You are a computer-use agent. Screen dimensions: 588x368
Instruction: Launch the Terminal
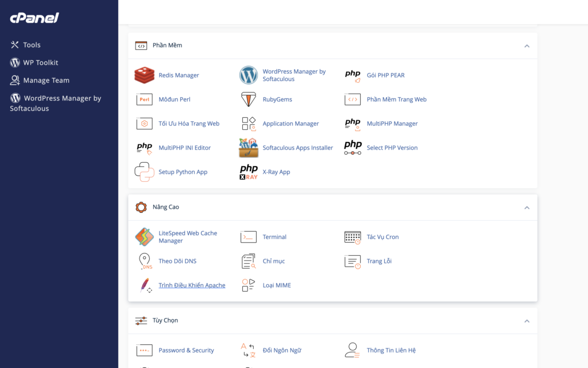[x=274, y=236]
